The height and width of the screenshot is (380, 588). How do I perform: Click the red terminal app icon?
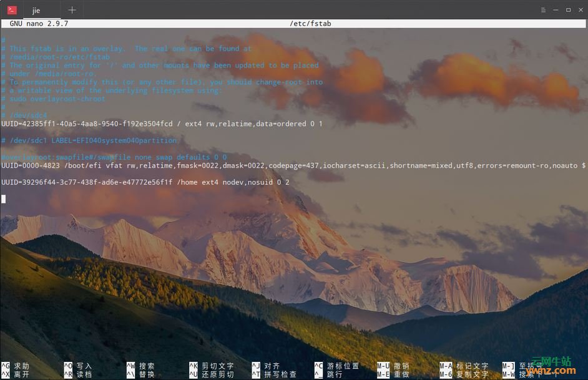(x=12, y=10)
